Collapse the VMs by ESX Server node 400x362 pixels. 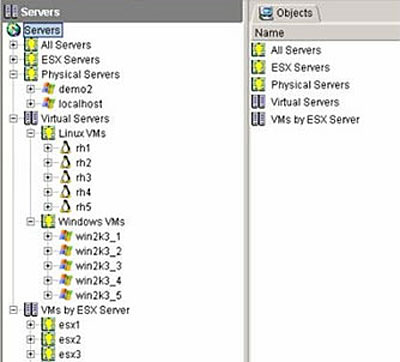click(13, 310)
